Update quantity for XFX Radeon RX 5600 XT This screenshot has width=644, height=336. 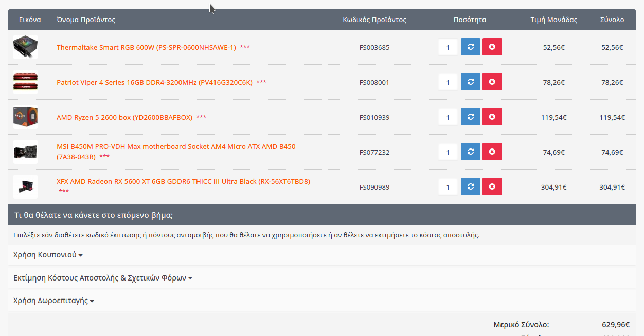pos(470,186)
